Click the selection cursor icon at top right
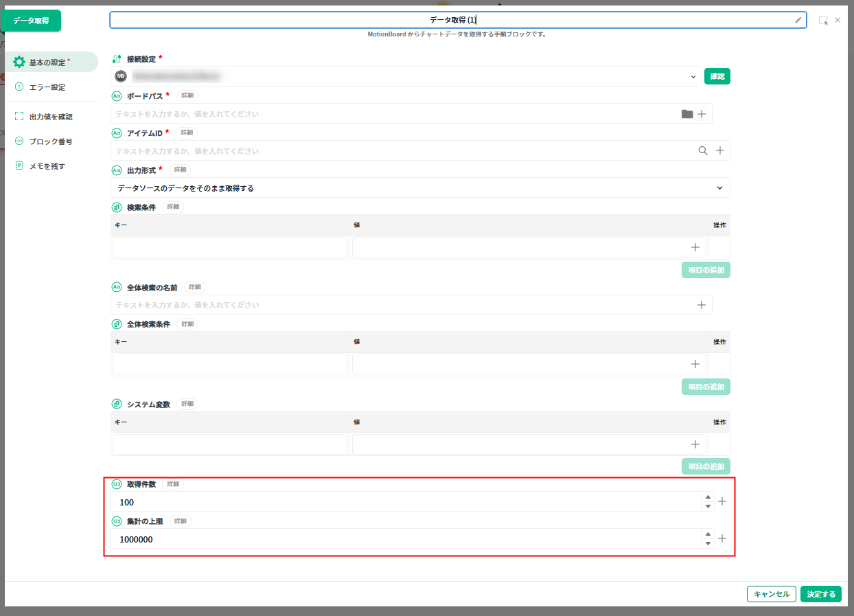The height and width of the screenshot is (616, 854). tap(823, 20)
